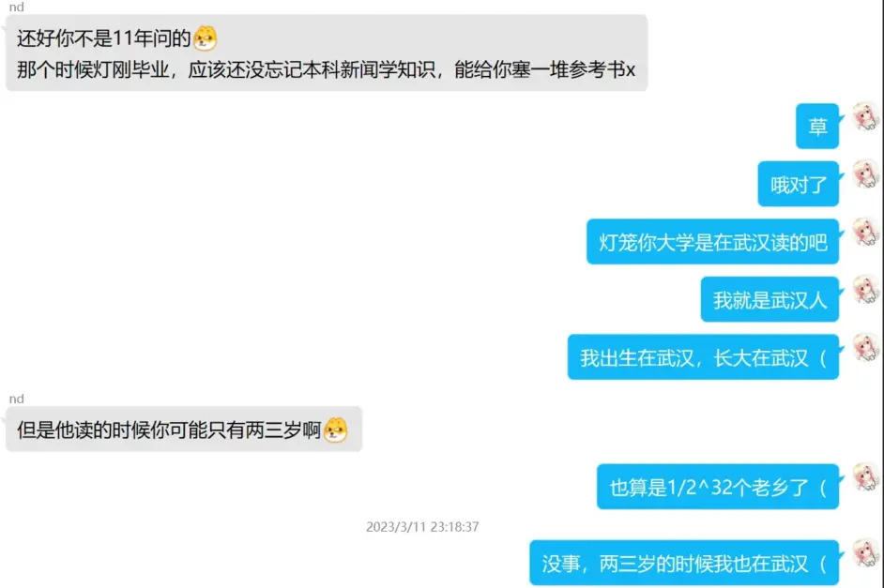Viewport: 884px width, 588px height.
Task: Click the '也算是1/2^32个老乡了' message
Action: click(718, 487)
